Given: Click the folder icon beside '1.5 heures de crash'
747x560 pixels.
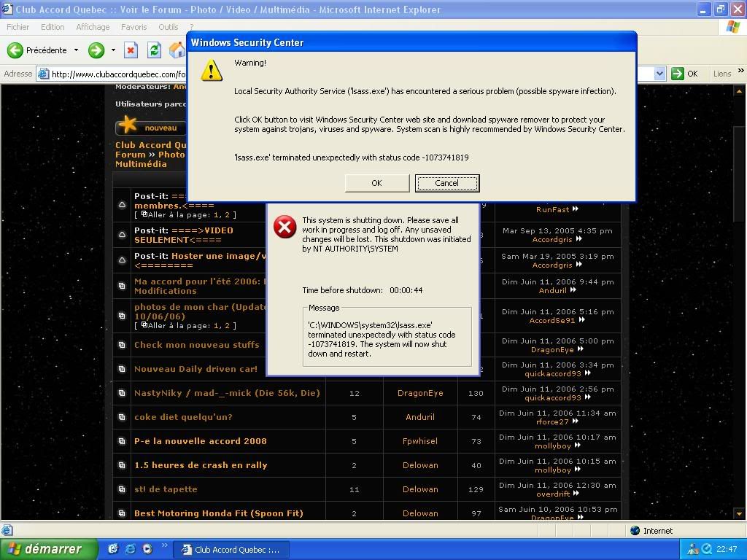Looking at the screenshot, I should [x=122, y=465].
